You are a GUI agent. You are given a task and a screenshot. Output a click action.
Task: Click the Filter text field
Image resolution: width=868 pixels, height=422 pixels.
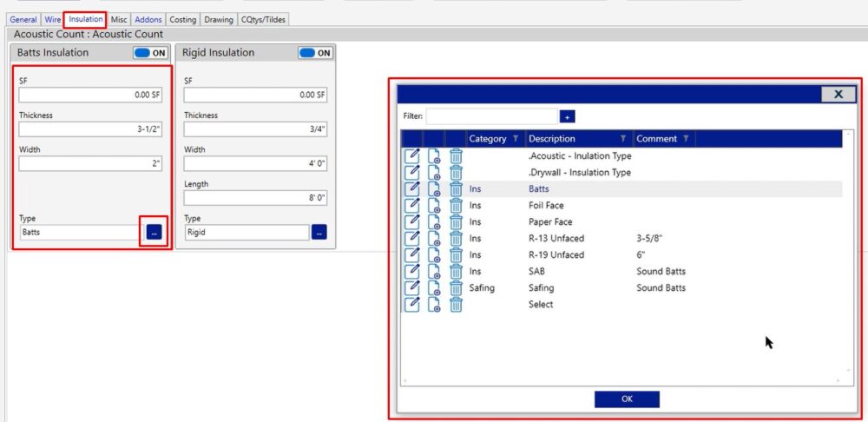(491, 116)
